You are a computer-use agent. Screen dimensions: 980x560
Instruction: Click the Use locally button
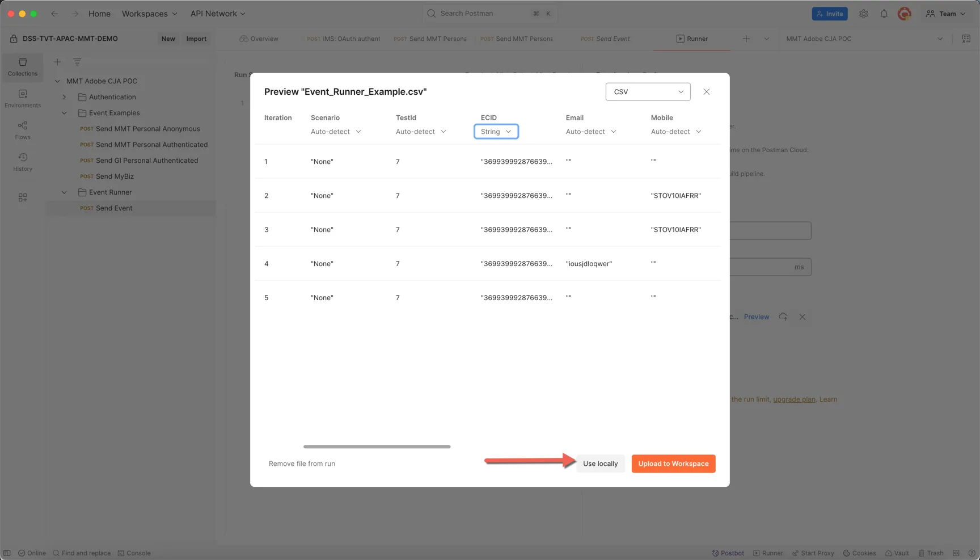(x=601, y=464)
